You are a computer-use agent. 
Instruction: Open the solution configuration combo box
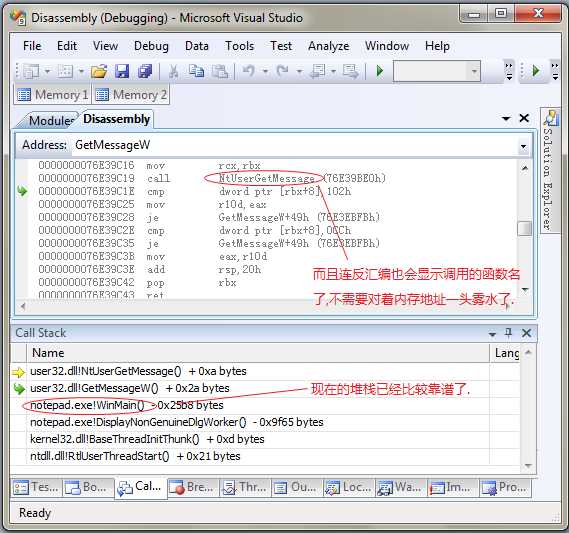(x=437, y=71)
